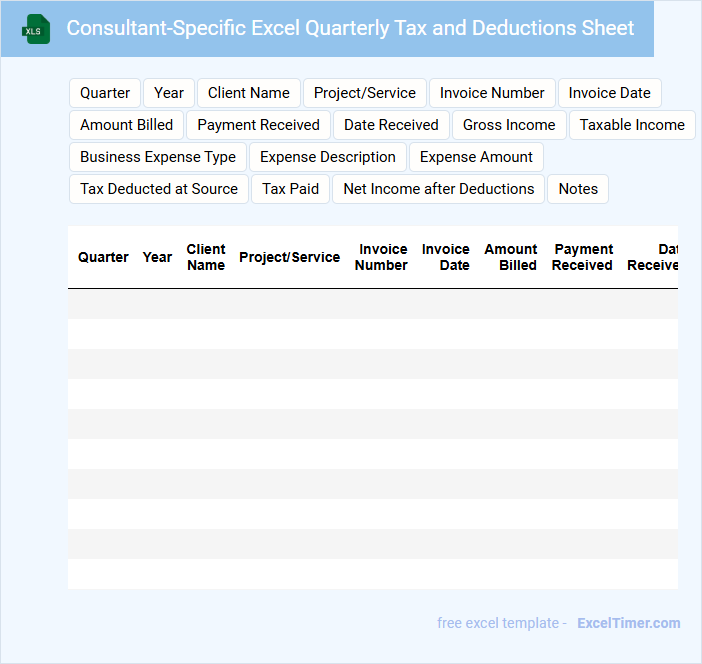Select the Amount Billed tag

point(126,125)
